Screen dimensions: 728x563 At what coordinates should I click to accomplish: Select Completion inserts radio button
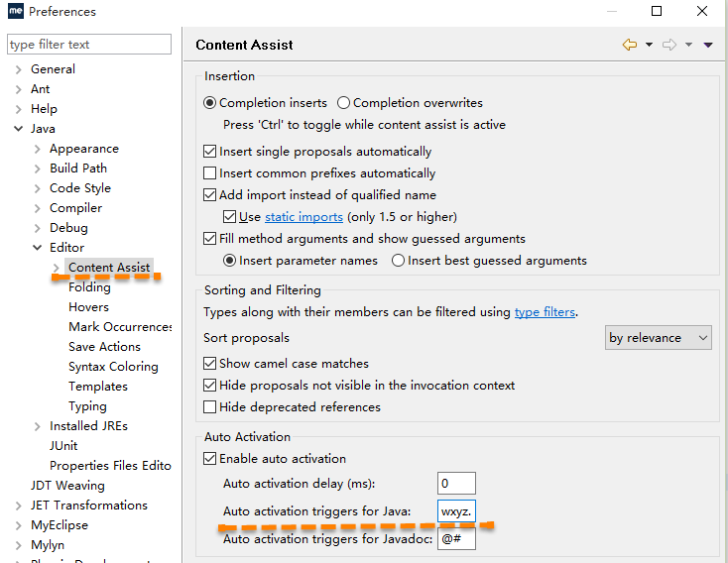click(210, 103)
